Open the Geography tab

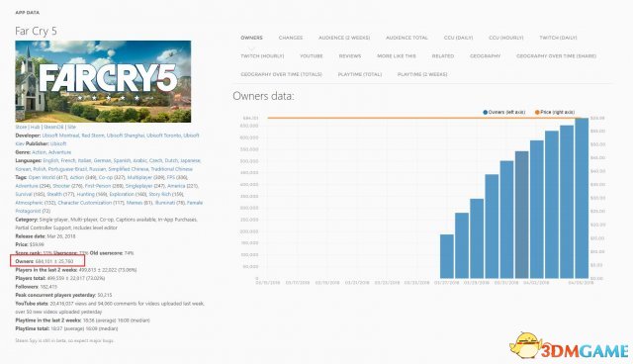pos(486,56)
